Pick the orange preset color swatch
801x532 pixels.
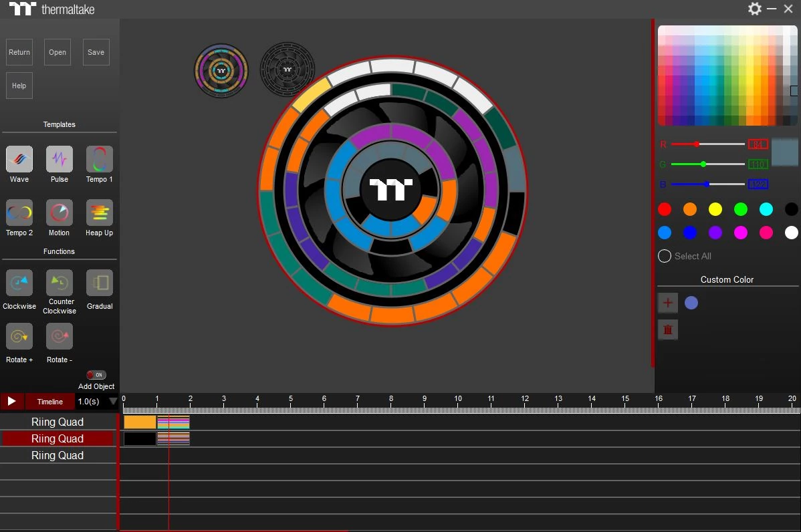[x=690, y=209]
